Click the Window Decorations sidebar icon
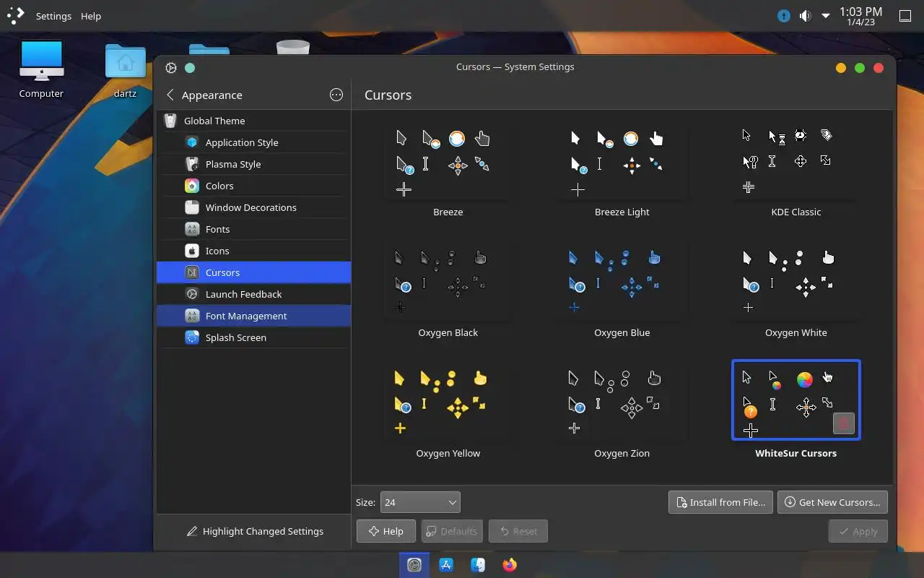 point(191,207)
